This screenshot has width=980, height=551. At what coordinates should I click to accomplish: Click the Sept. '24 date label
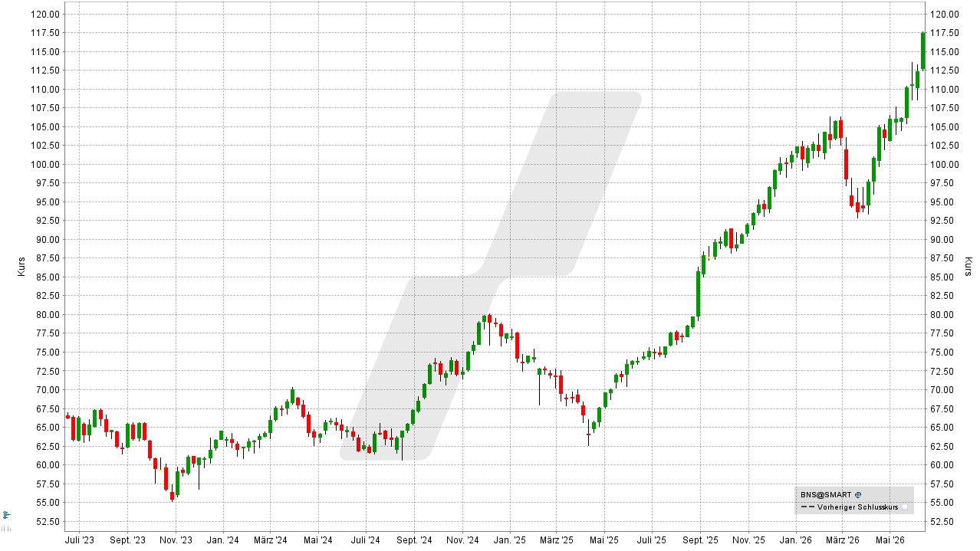pyautogui.click(x=414, y=540)
